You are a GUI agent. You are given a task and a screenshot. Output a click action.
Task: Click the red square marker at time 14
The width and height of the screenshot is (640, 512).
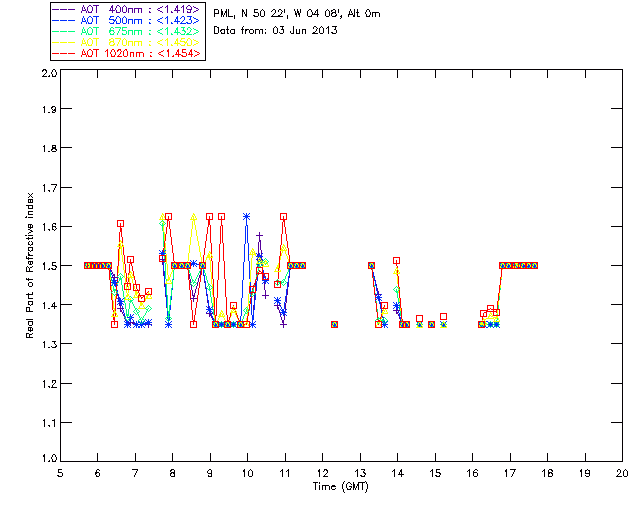click(396, 260)
